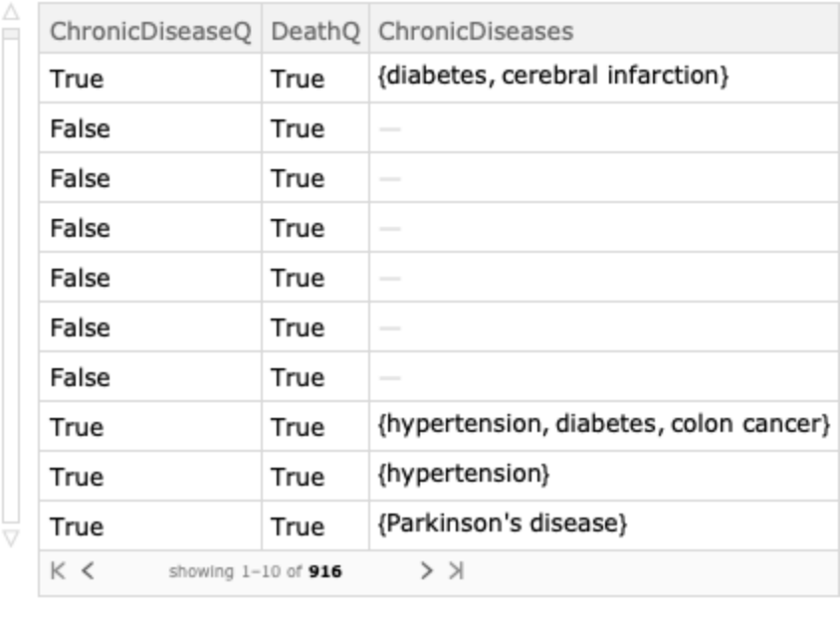Advance to the next page of rows

pyautogui.click(x=426, y=571)
